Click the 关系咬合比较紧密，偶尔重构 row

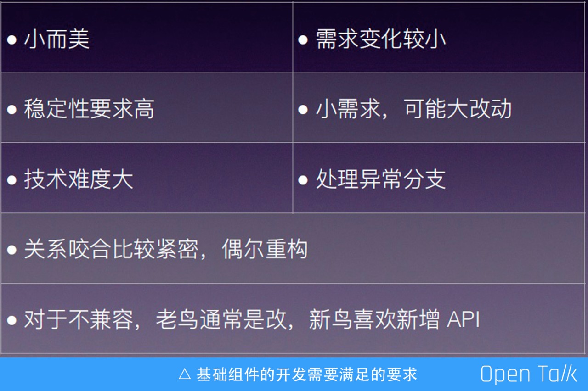pyautogui.click(x=294, y=248)
